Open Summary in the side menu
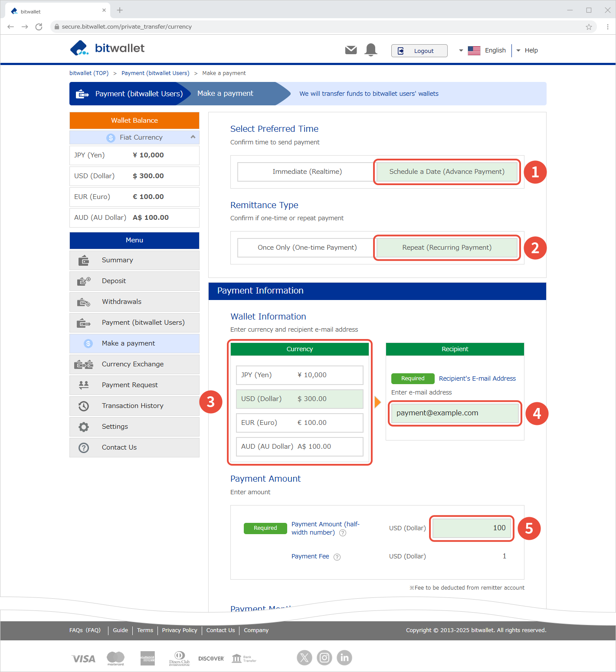Viewport: 616px width, 672px height. click(x=134, y=260)
